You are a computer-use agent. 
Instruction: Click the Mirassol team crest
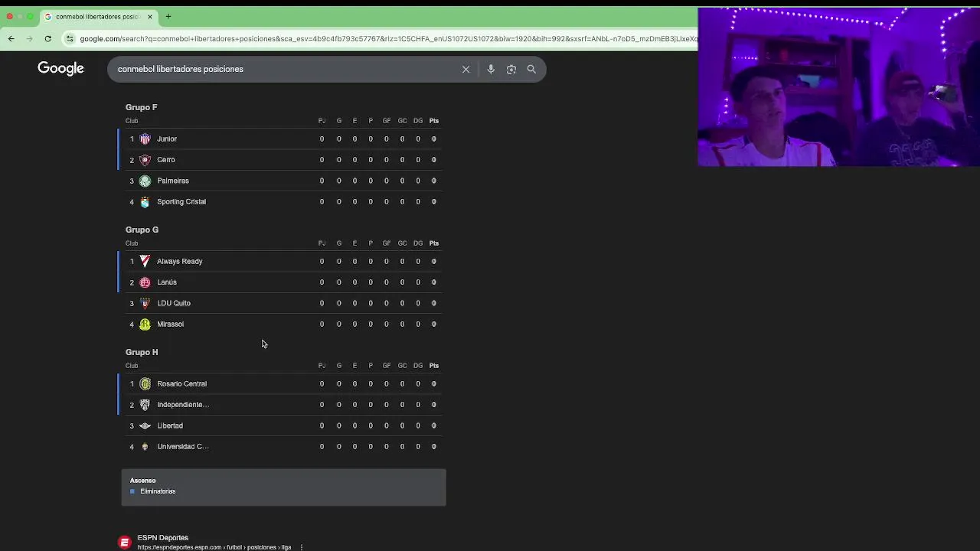click(x=145, y=324)
